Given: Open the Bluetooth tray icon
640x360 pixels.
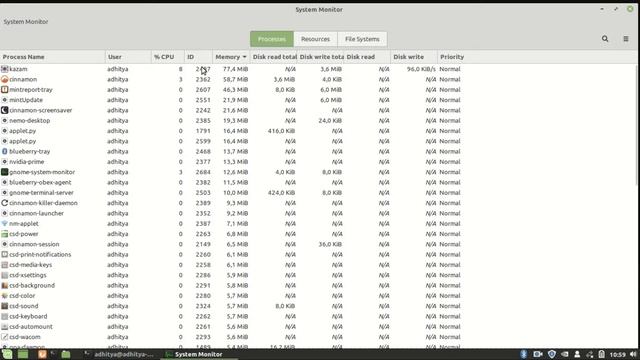Looking at the screenshot, I should tap(524, 354).
